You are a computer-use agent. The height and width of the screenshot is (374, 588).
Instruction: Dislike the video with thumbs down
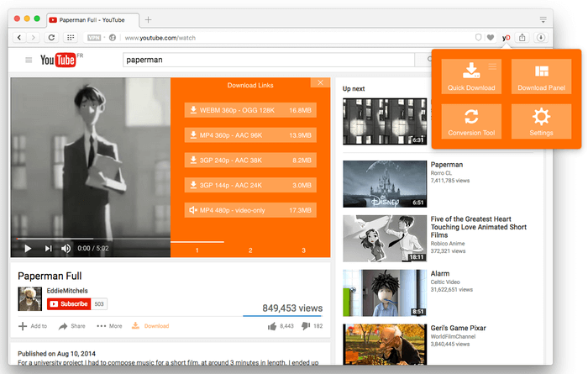306,325
